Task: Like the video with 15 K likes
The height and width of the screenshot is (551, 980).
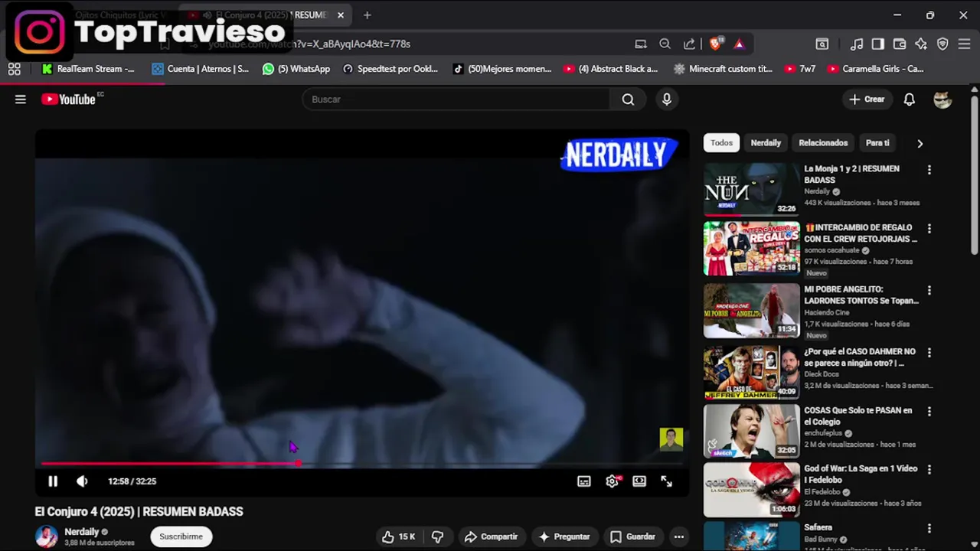Action: (x=399, y=536)
